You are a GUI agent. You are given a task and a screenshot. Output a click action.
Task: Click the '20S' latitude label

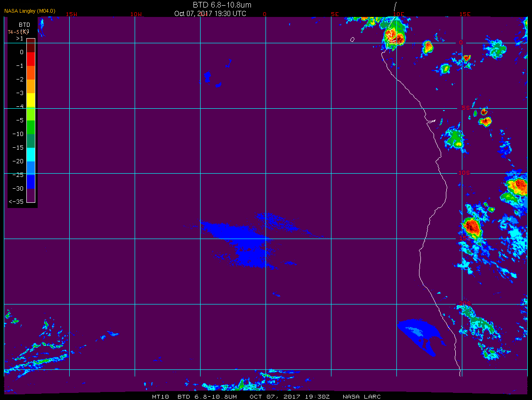coord(465,304)
